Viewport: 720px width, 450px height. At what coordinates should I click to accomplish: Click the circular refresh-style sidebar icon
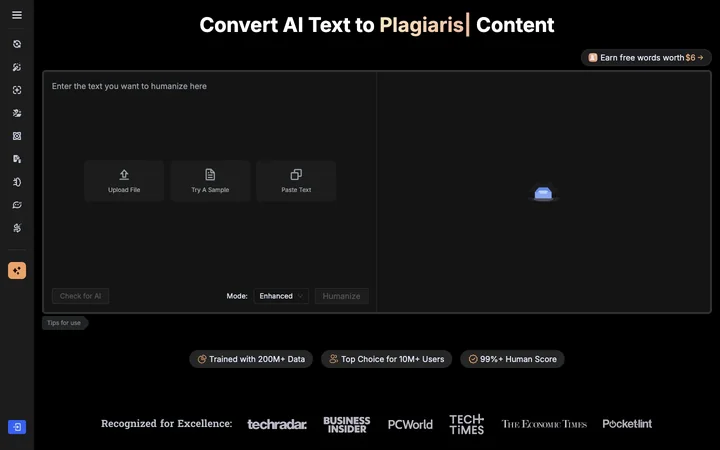[x=17, y=44]
